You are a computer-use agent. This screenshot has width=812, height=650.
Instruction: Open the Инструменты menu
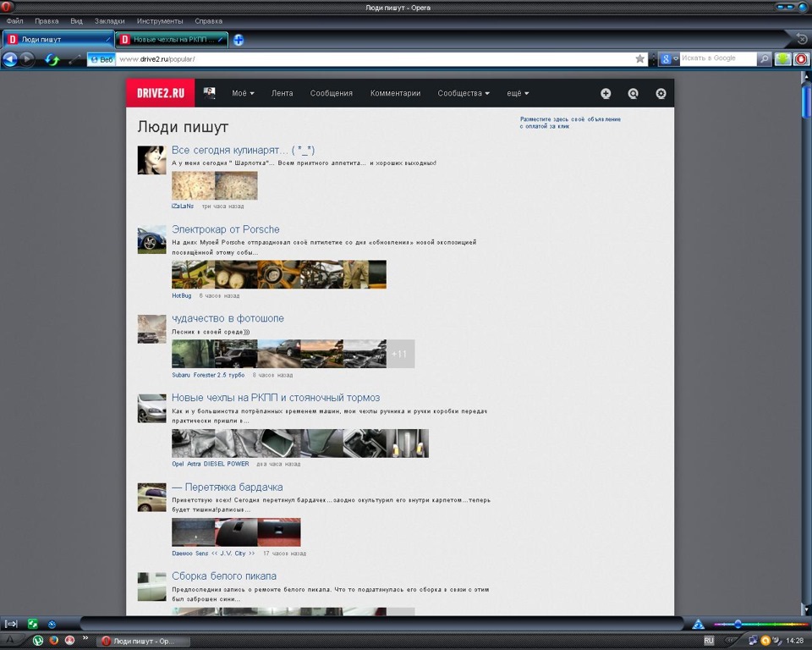coord(160,21)
